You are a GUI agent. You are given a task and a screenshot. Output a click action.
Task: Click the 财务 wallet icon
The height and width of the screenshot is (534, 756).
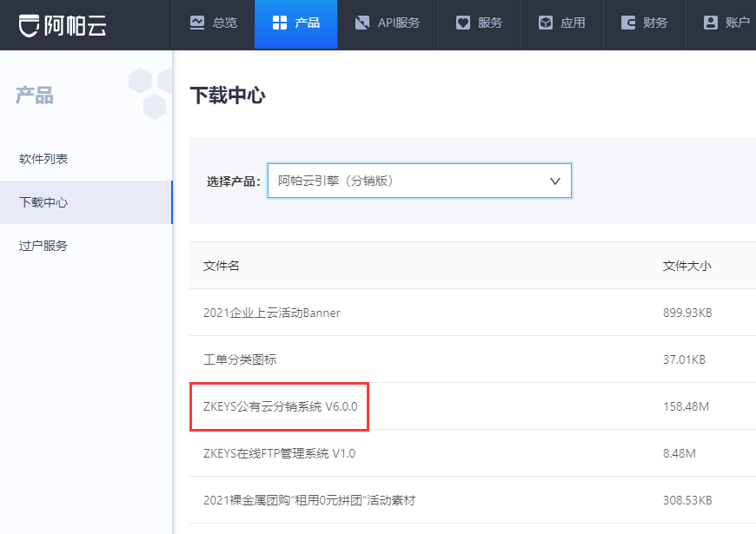click(627, 23)
